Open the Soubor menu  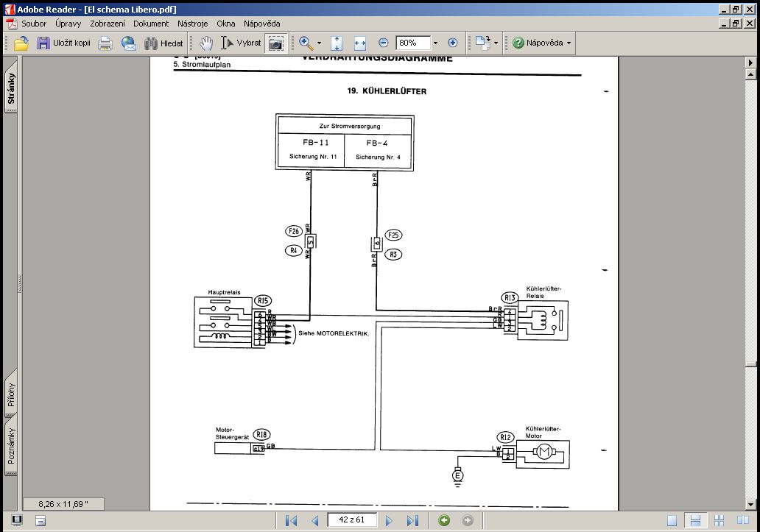tap(34, 24)
